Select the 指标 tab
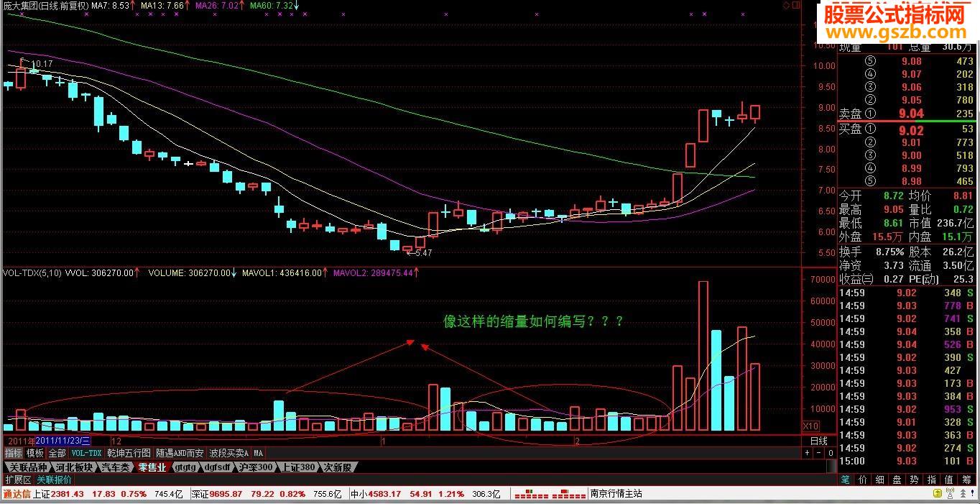 [14, 453]
